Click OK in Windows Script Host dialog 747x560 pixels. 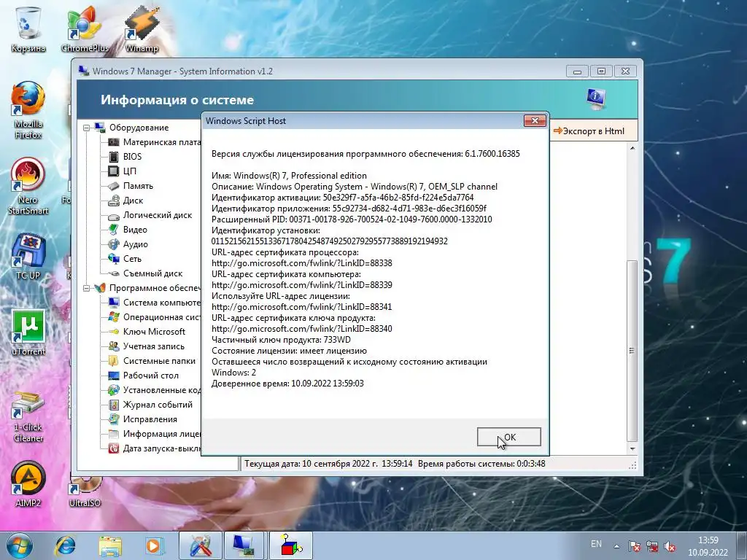508,437
